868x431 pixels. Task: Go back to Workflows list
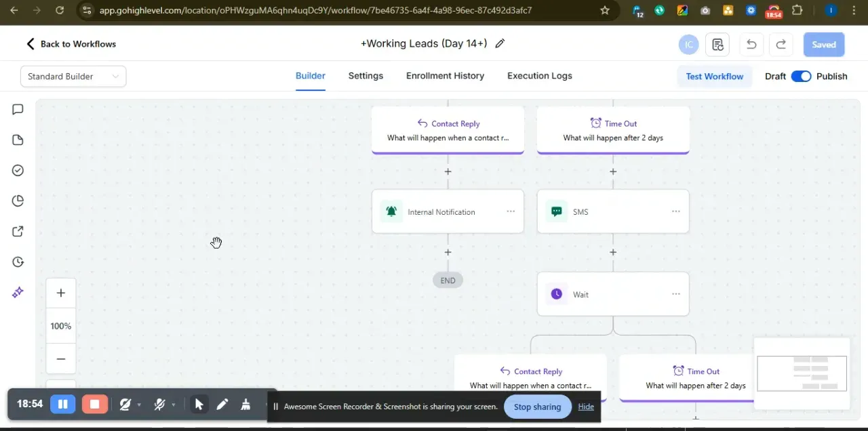click(71, 44)
